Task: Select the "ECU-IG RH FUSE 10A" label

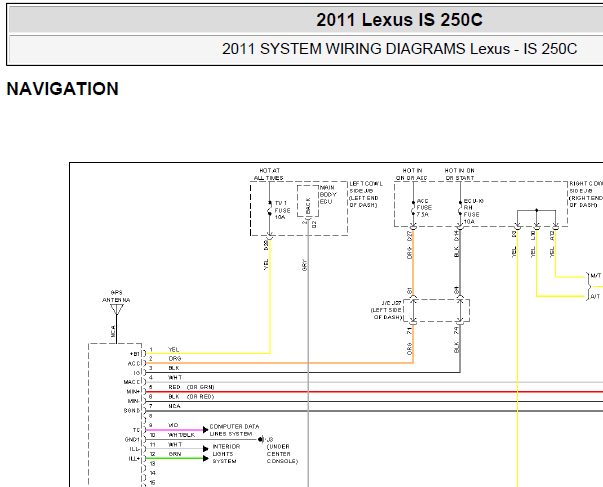Action: (473, 212)
